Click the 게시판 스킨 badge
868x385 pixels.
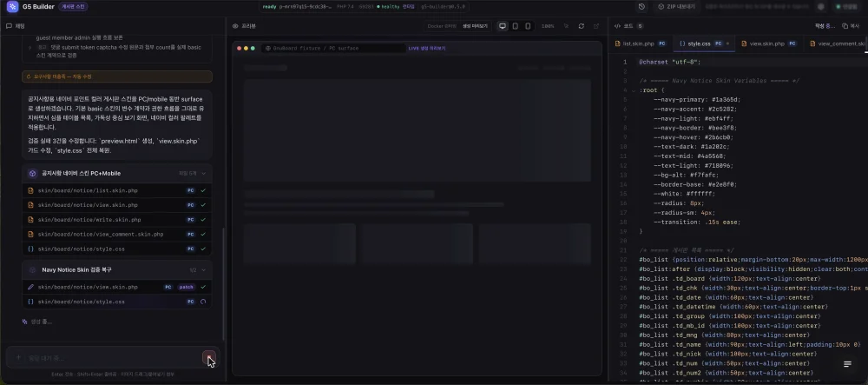pos(73,7)
